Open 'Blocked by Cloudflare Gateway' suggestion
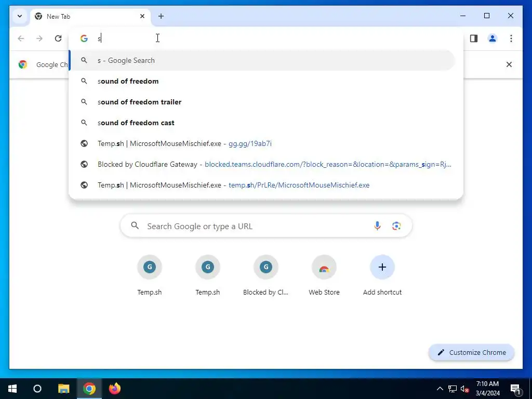The width and height of the screenshot is (532, 399). click(x=262, y=164)
